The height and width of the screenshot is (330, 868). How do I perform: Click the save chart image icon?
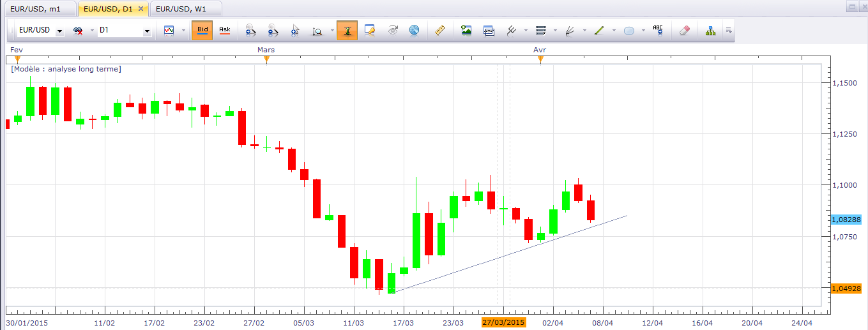[466, 30]
